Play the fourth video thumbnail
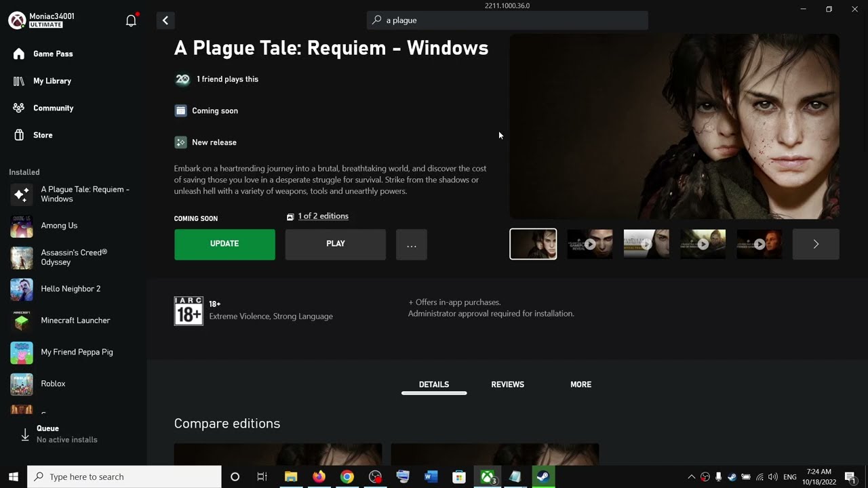This screenshot has width=868, height=488. click(x=703, y=244)
